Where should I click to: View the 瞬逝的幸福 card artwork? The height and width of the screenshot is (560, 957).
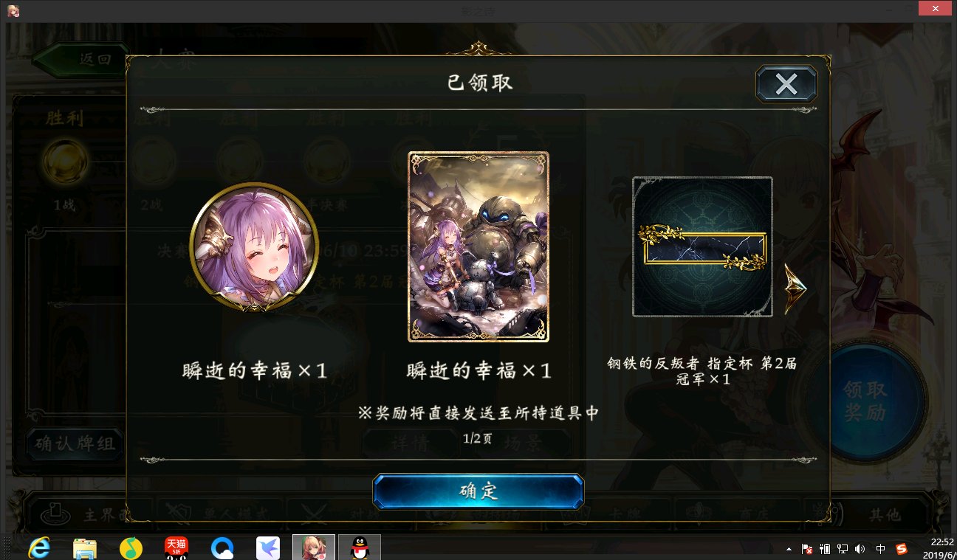[x=478, y=247]
